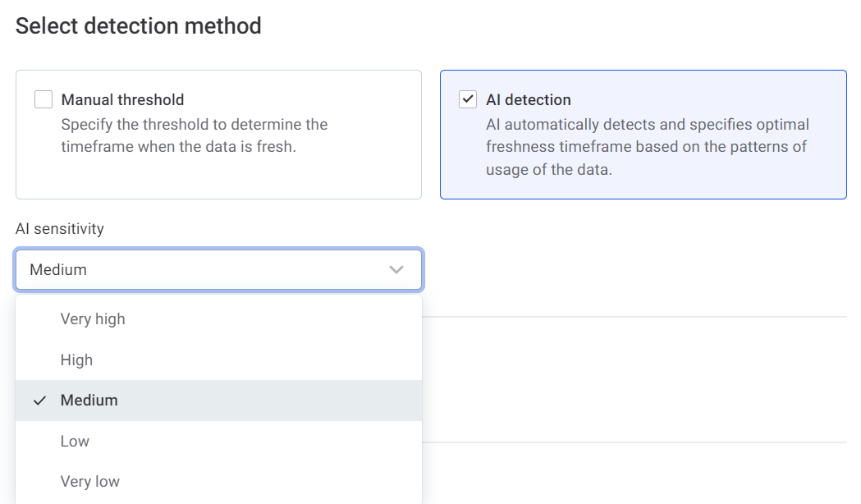The height and width of the screenshot is (504, 861).
Task: Click the divider line below the sensitivity field
Action: [x=634, y=317]
